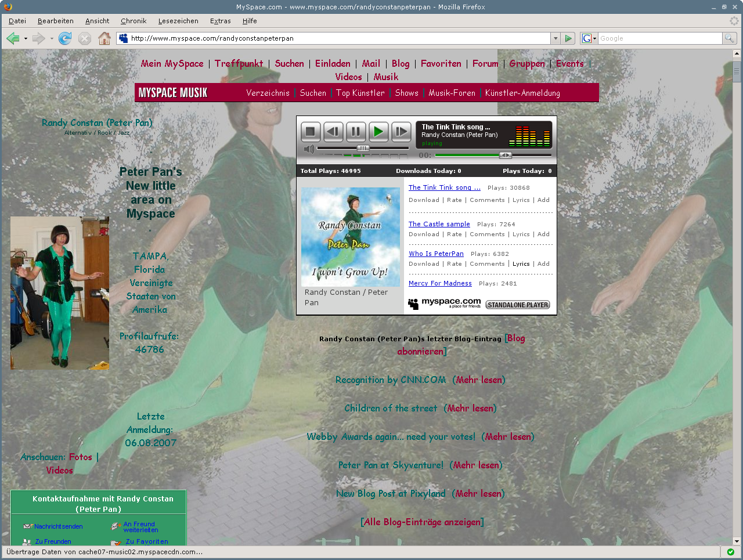Click the vertical scrollbar thumb
Image resolution: width=743 pixels, height=560 pixels.
click(737, 72)
